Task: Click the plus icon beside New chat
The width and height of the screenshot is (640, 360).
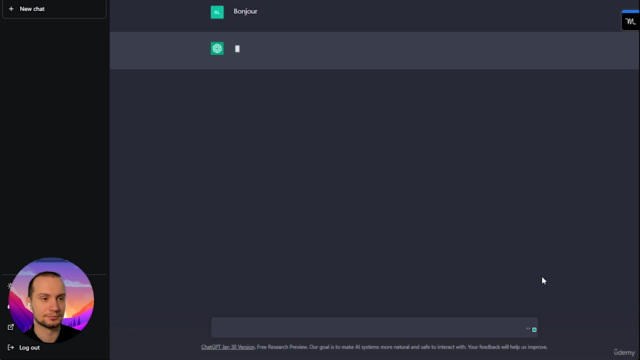Action: (x=11, y=9)
